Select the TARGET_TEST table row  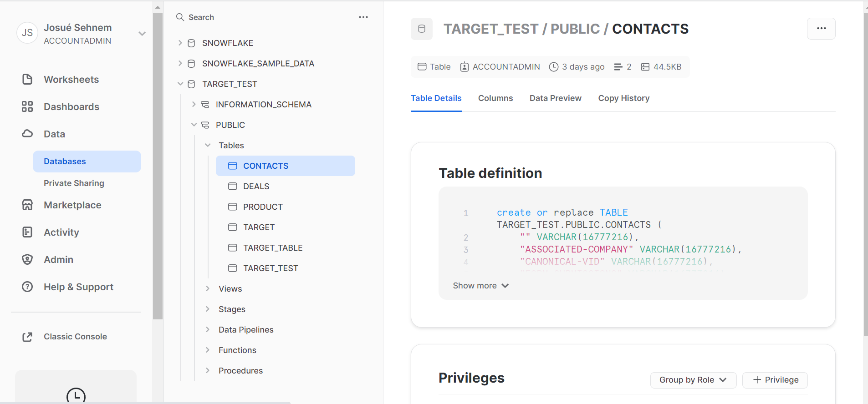point(286,268)
